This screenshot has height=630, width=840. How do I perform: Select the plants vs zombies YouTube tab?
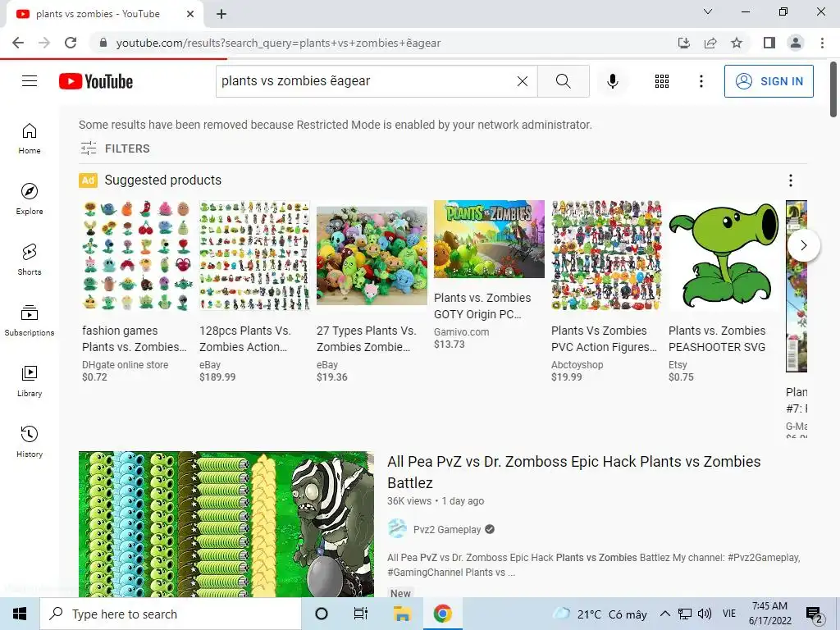(x=98, y=14)
